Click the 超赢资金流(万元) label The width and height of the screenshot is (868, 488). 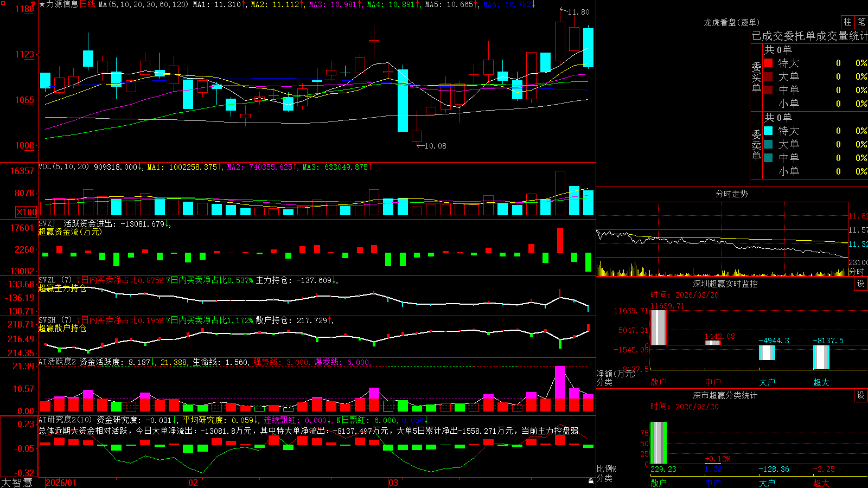(x=70, y=232)
